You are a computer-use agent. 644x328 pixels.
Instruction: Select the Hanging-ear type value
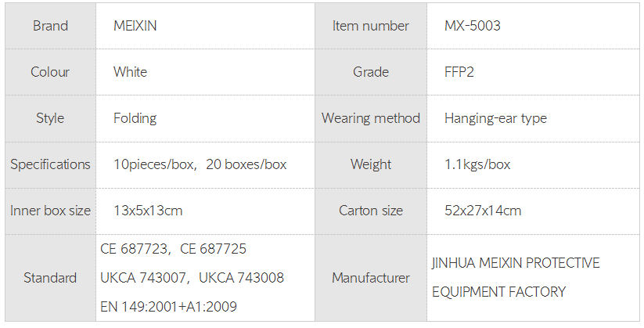point(495,118)
